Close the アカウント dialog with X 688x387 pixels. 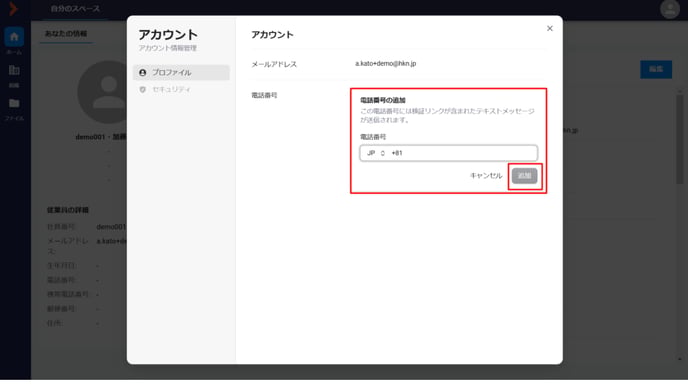(x=549, y=29)
